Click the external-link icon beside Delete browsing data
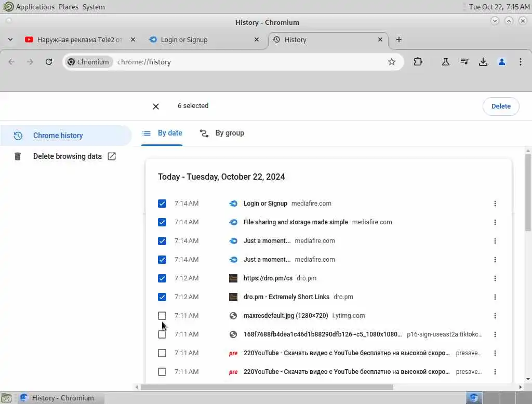532x404 pixels. click(112, 156)
